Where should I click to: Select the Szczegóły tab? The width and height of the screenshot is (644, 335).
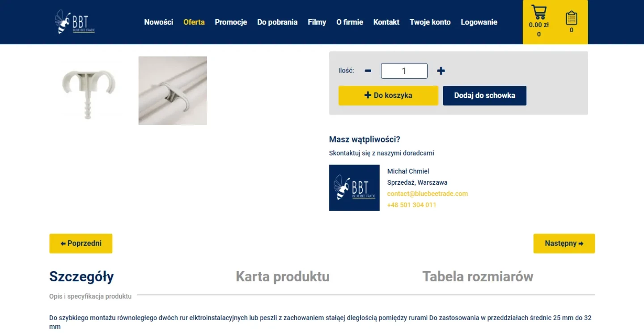point(81,276)
